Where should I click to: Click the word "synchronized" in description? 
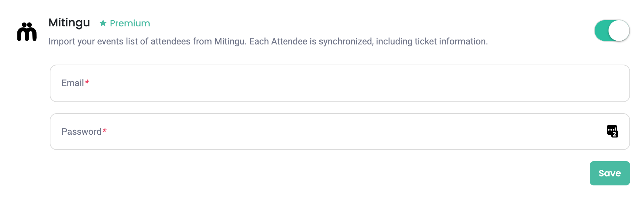[x=345, y=42]
